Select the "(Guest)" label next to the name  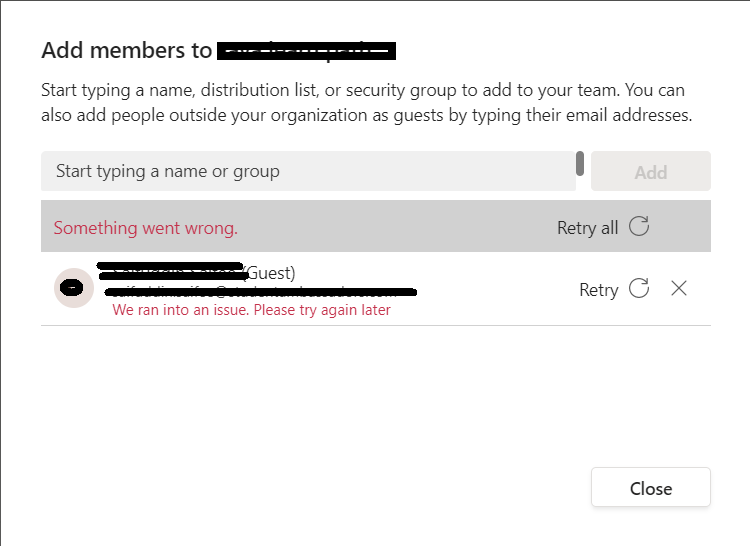269,273
